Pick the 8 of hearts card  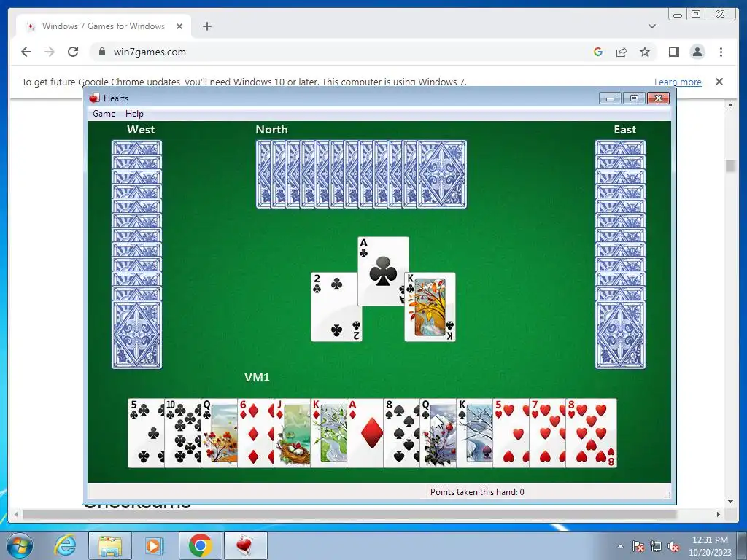[591, 433]
